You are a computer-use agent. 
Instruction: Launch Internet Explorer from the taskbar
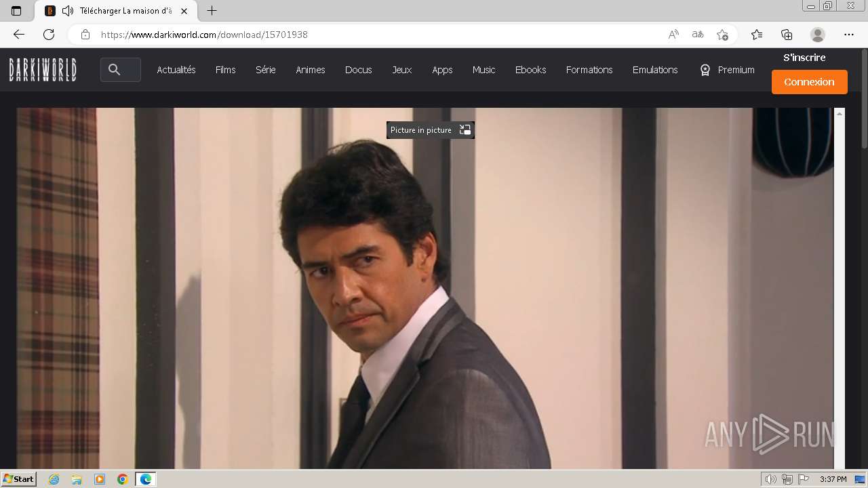click(x=54, y=479)
